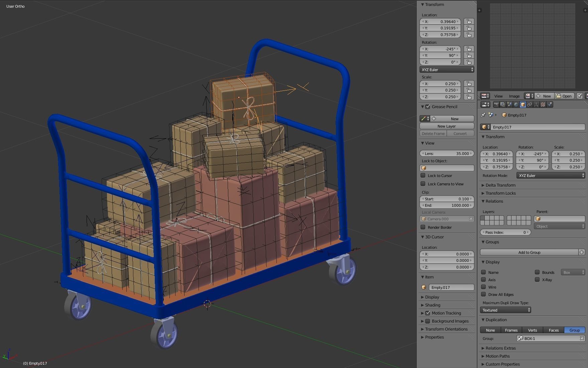
Task: Open Maximum Dupli Draw Type Textured dropdown
Action: coord(505,310)
